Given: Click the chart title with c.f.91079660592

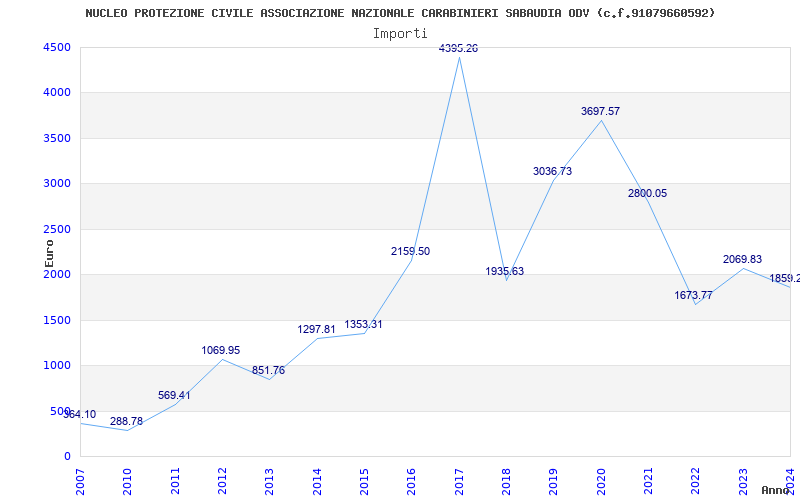Looking at the screenshot, I should click(x=400, y=13).
